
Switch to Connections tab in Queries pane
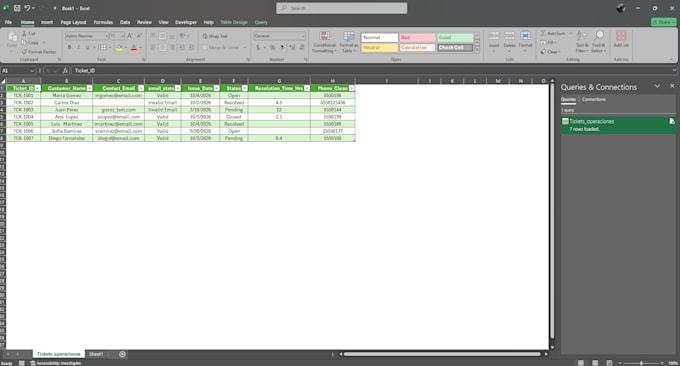(x=594, y=99)
